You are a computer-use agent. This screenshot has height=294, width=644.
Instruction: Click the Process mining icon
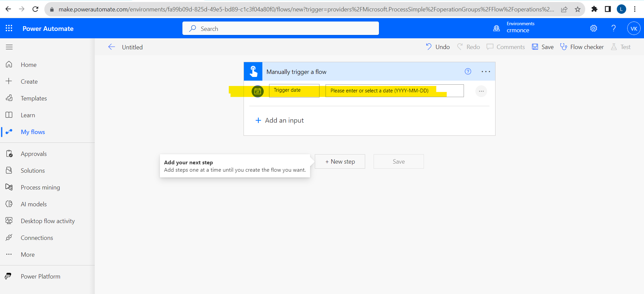9,187
